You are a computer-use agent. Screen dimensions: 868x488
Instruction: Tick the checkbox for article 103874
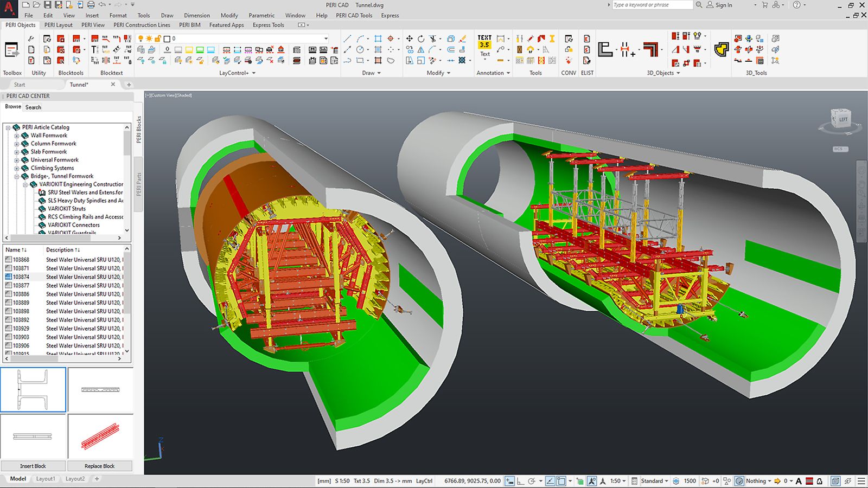(8, 277)
